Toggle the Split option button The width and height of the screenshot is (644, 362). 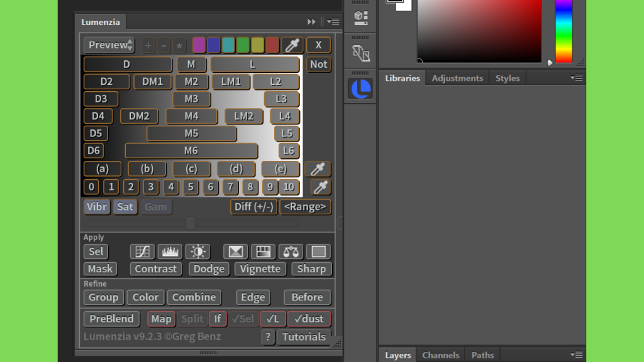point(192,319)
